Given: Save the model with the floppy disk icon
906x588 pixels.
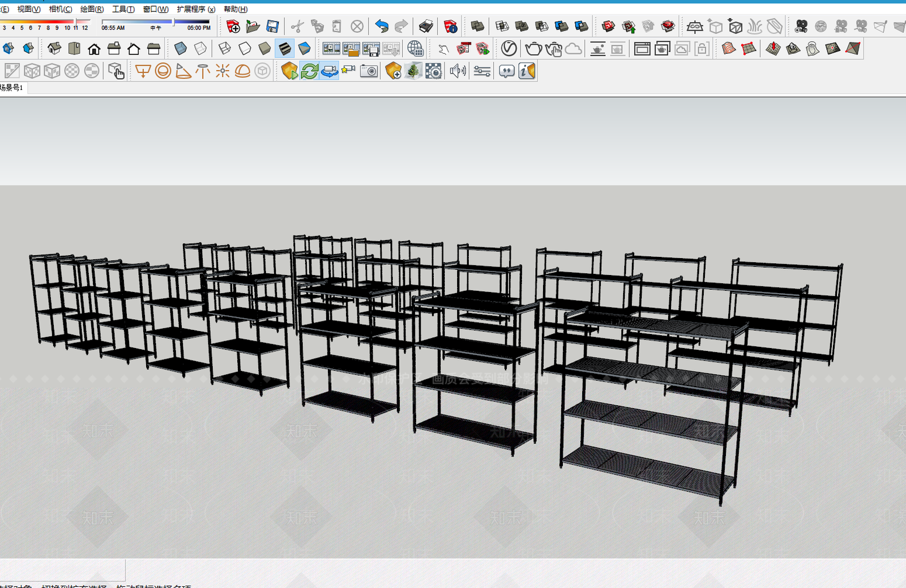Looking at the screenshot, I should pos(272,26).
